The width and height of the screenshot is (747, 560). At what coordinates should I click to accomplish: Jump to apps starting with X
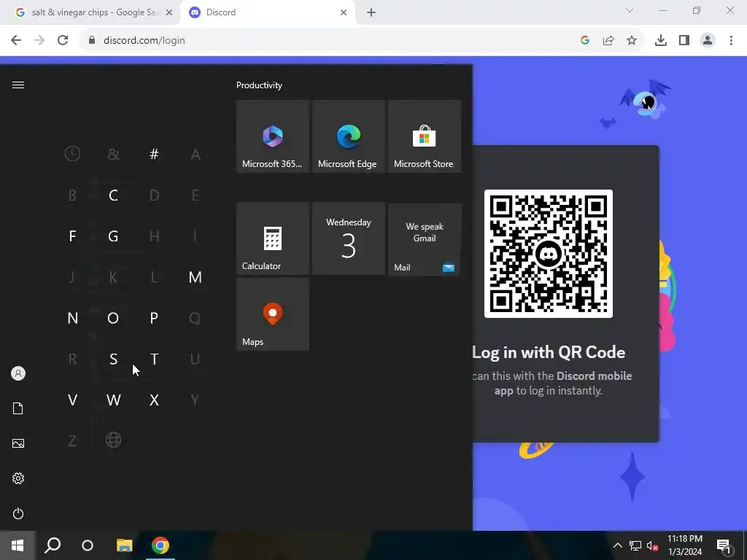click(154, 400)
